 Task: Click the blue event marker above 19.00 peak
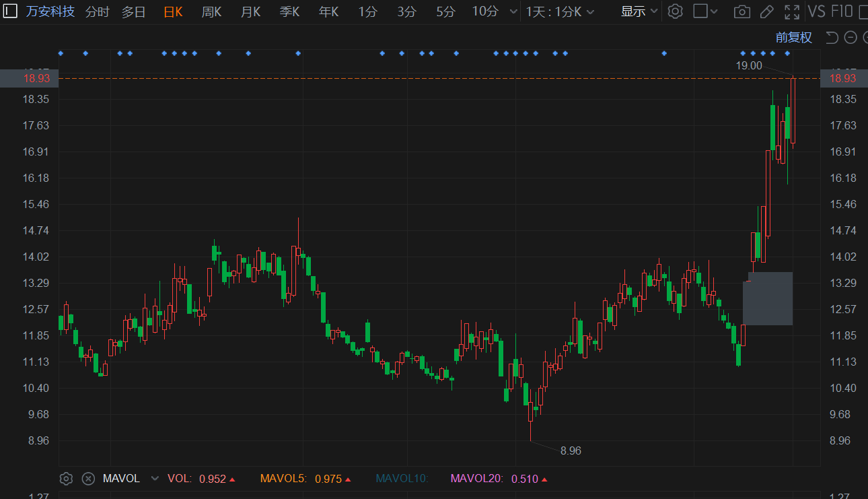point(787,53)
